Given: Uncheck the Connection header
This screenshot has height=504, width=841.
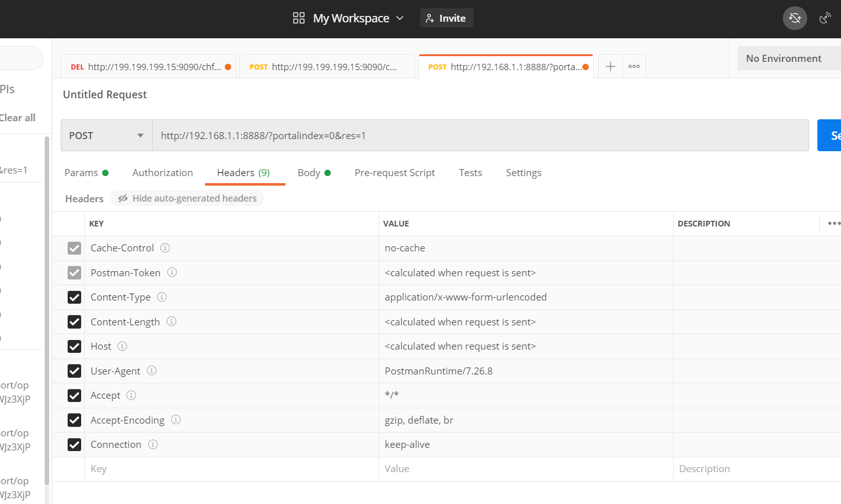Looking at the screenshot, I should coord(74,445).
